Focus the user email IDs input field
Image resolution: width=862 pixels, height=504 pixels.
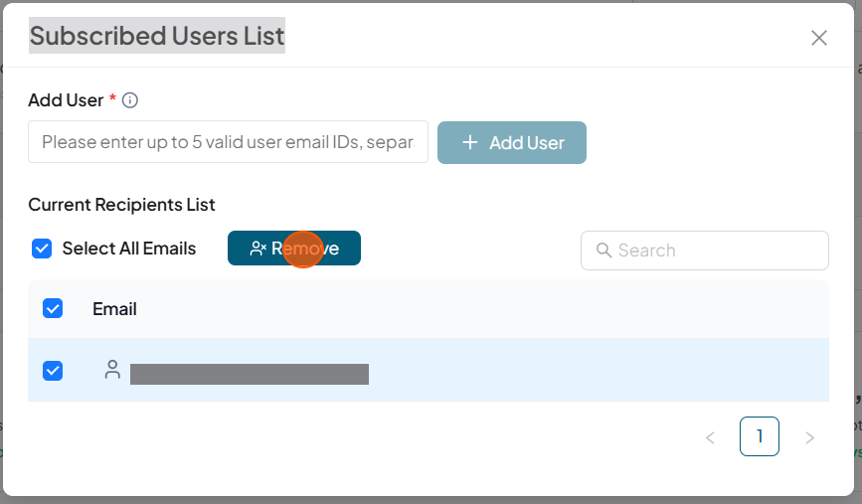click(228, 142)
